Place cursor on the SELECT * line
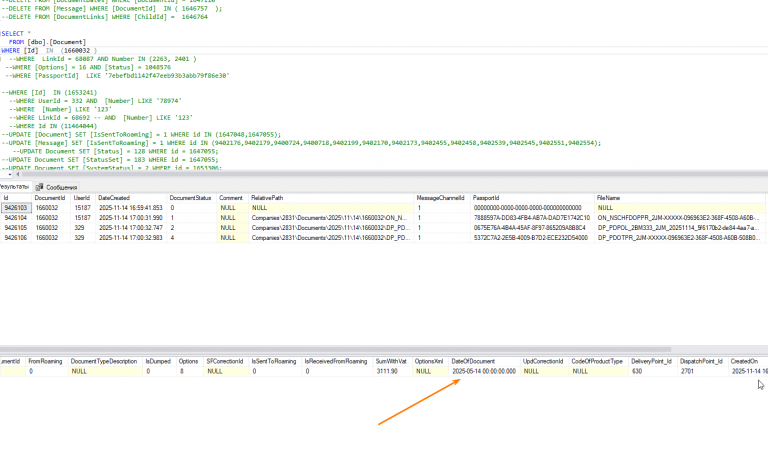 pyautogui.click(x=16, y=34)
